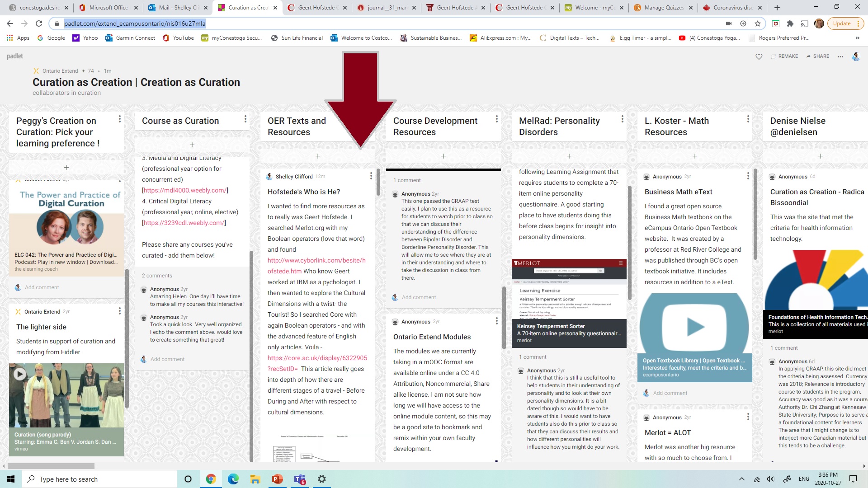
Task: Open options for Shelley Clifford's Hofstede post
Action: pyautogui.click(x=371, y=176)
